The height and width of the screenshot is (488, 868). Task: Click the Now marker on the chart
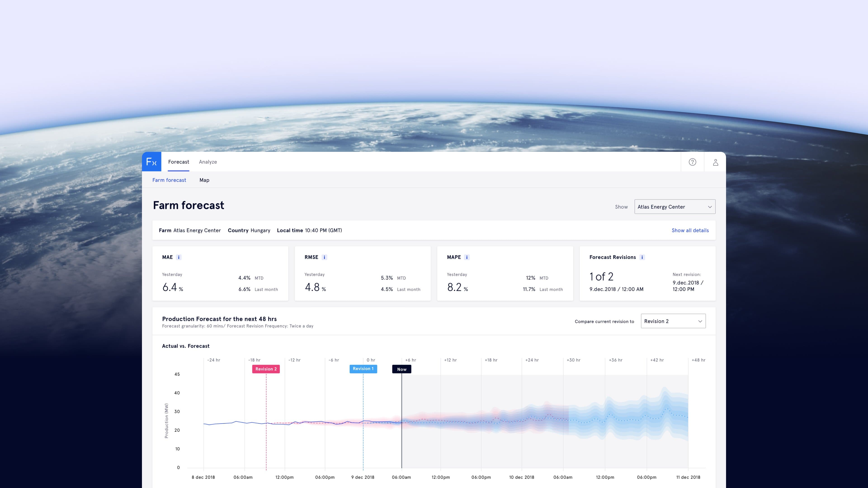[x=402, y=369]
